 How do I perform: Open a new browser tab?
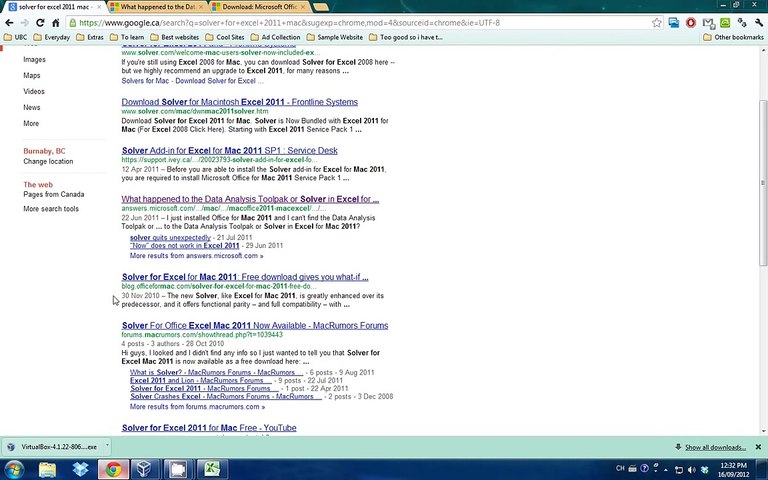[320, 7]
